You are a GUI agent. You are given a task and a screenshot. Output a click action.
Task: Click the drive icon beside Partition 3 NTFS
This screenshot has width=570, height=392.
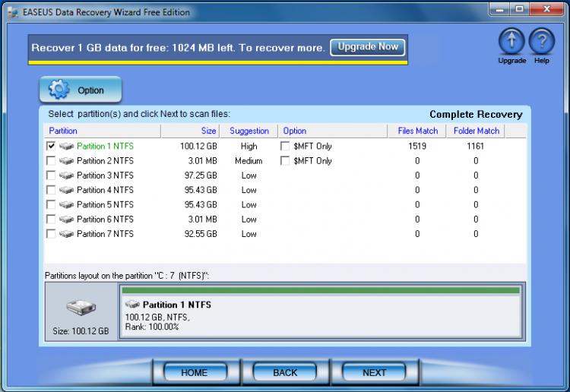[x=67, y=175]
